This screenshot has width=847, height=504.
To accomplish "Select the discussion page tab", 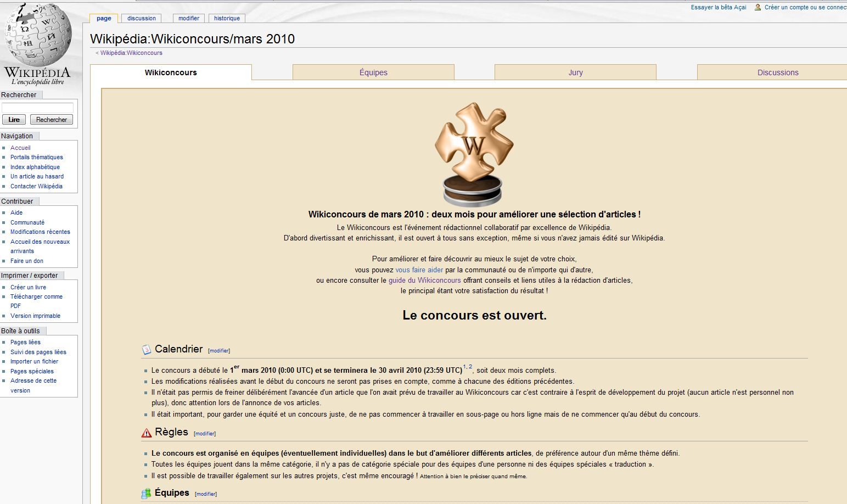I will tap(142, 18).
